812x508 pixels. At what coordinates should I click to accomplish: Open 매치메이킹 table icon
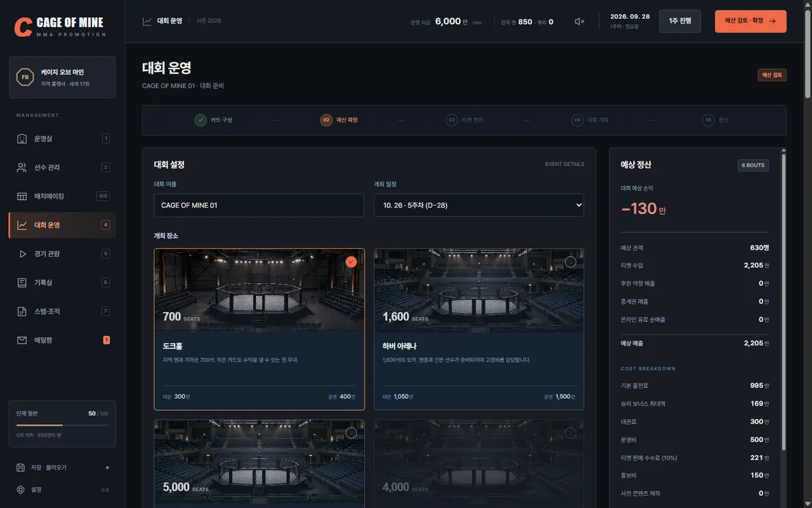(x=22, y=196)
